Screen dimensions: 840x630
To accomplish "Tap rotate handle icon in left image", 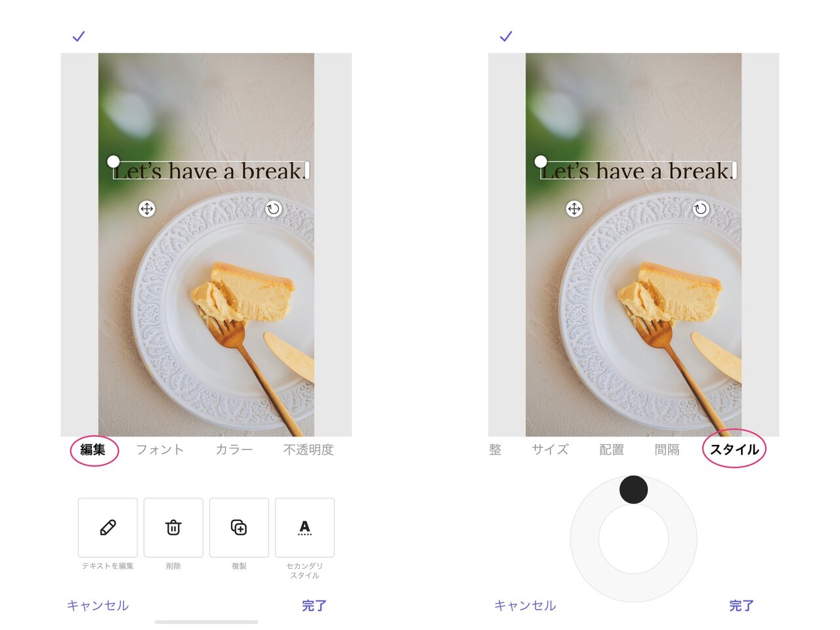I will (x=273, y=209).
